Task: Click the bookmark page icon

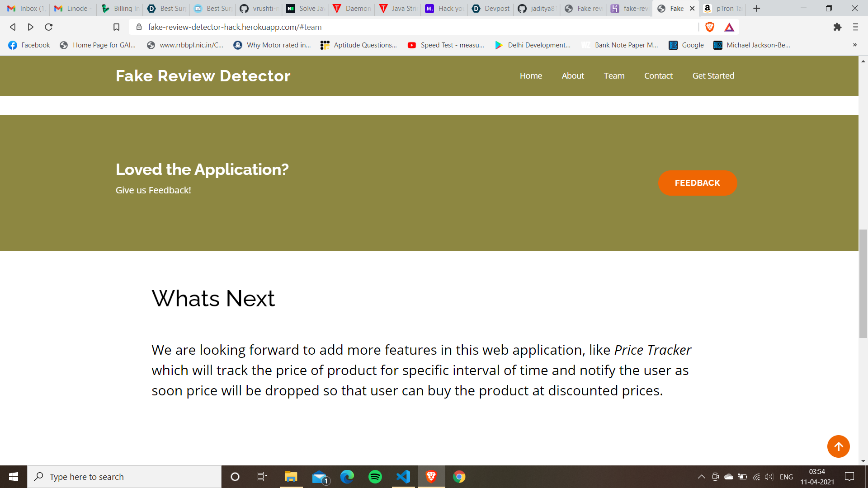Action: 116,27
